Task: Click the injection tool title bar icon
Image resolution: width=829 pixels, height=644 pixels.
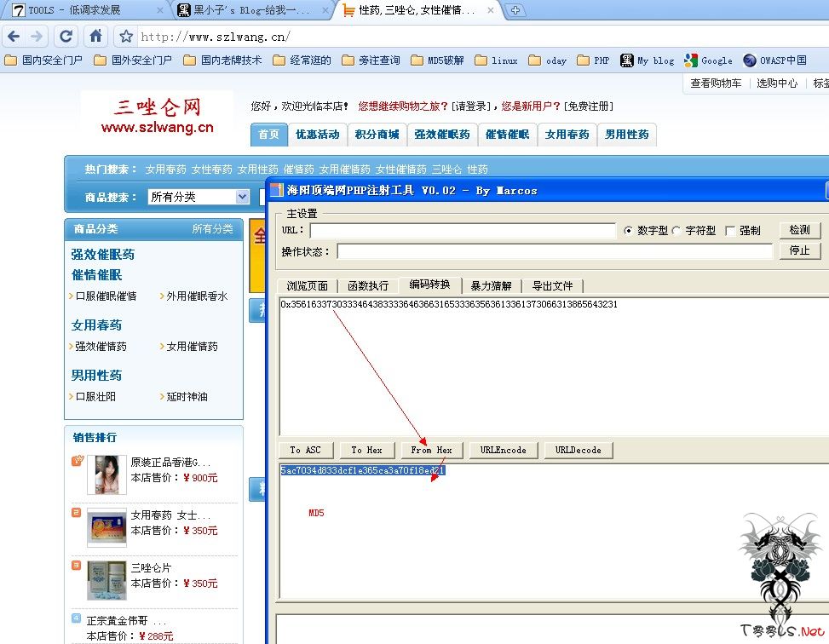Action: tap(277, 190)
